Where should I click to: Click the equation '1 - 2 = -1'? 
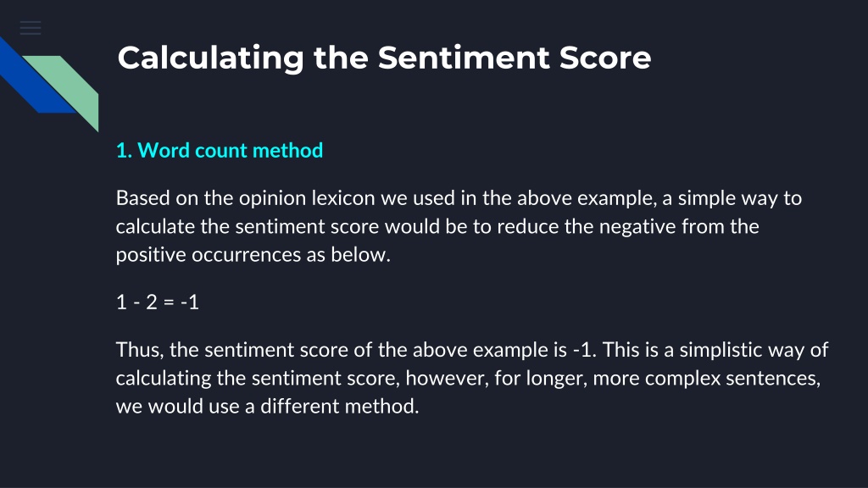(157, 302)
